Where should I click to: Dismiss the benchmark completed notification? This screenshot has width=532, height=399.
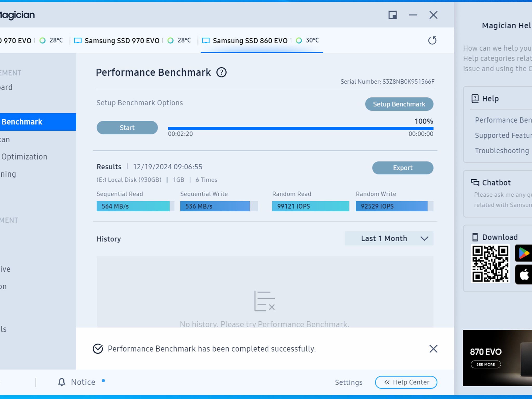coord(433,349)
